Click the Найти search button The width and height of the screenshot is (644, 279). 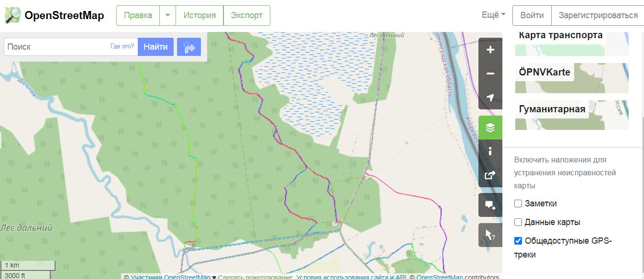point(155,47)
